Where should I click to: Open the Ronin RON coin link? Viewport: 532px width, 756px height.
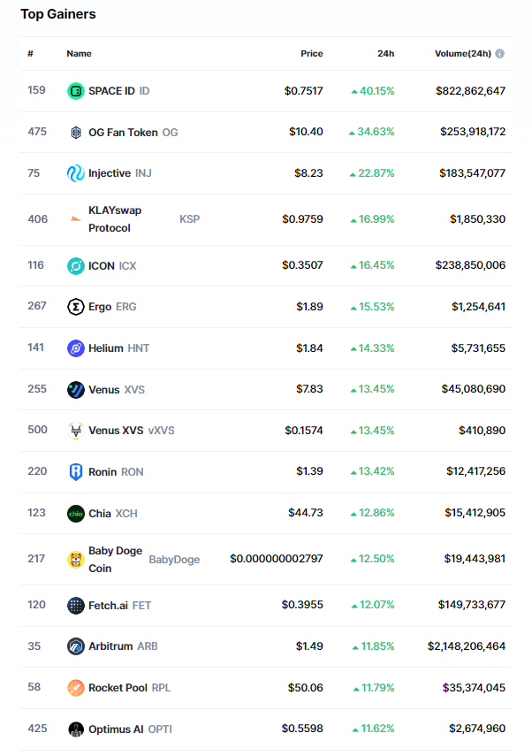[x=103, y=472]
